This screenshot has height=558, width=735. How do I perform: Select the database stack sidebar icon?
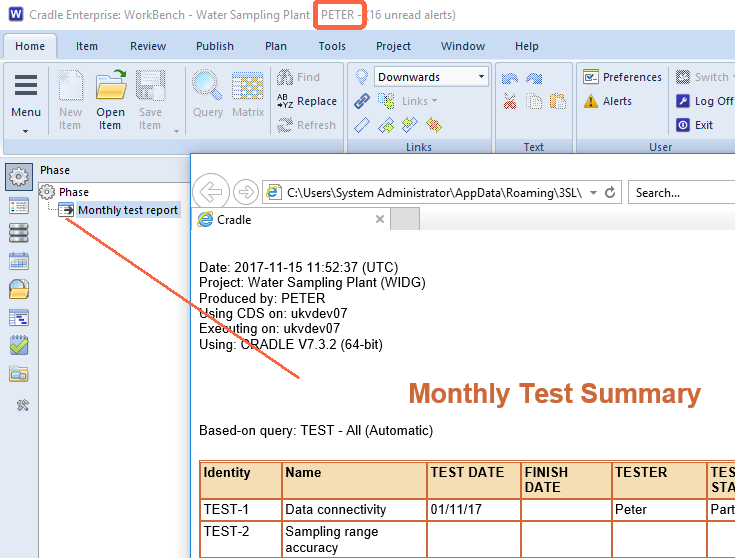tap(19, 233)
